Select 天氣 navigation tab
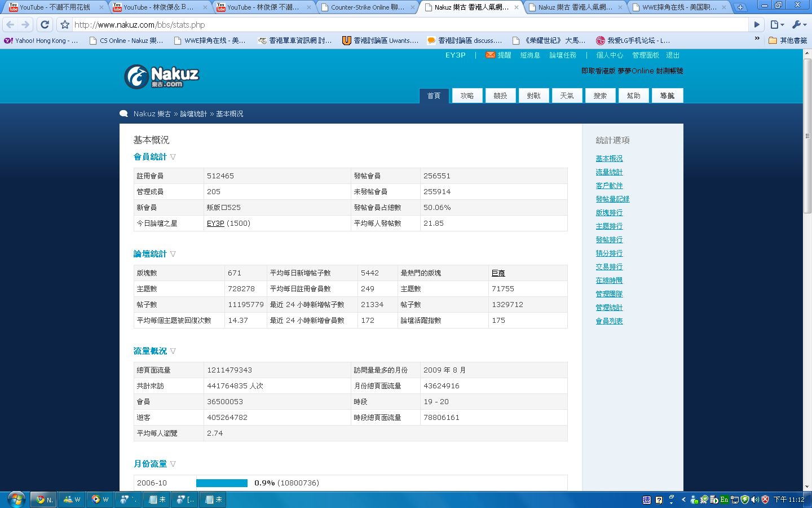The image size is (812, 508). click(567, 95)
